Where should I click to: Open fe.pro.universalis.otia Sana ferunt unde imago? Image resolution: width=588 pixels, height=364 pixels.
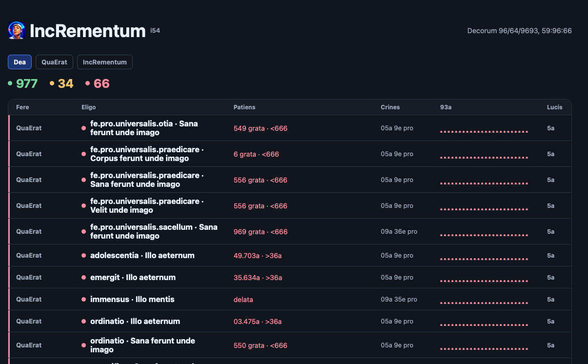[144, 128]
